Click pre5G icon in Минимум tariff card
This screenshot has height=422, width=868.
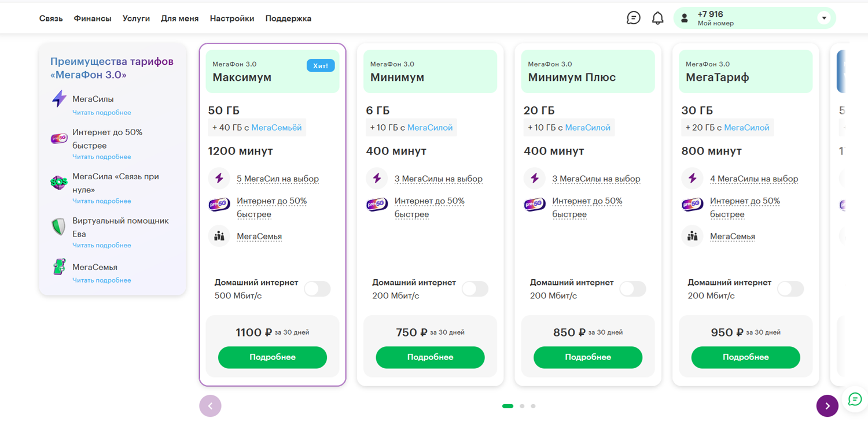click(x=377, y=204)
